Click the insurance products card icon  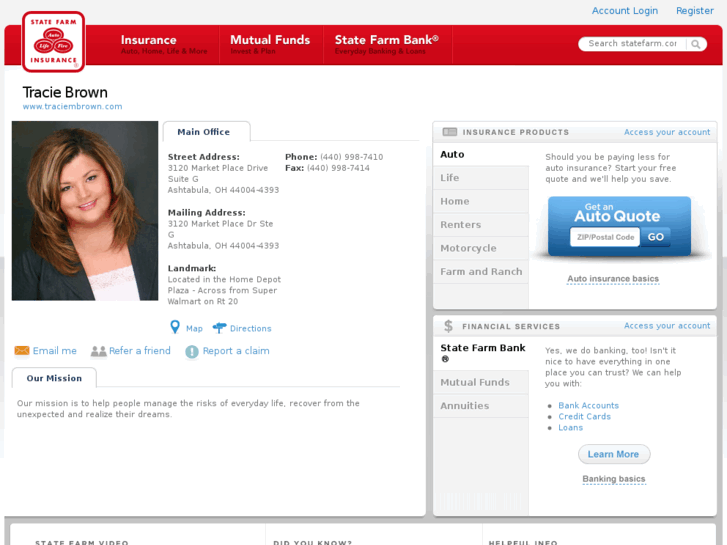(x=450, y=132)
